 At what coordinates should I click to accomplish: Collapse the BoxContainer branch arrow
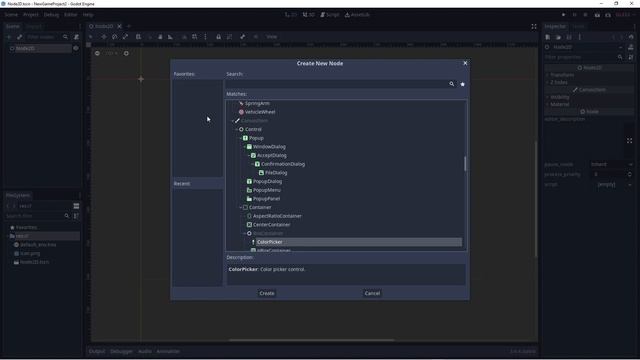click(x=245, y=233)
